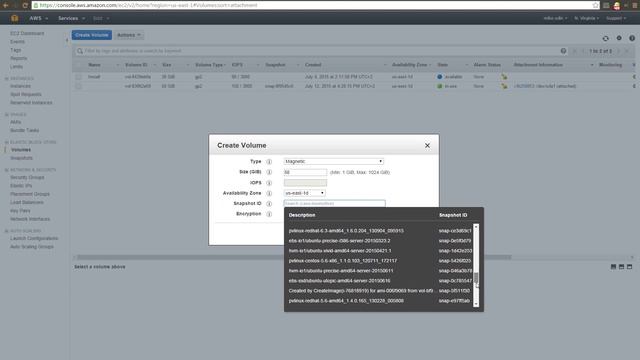The width and height of the screenshot is (640, 360).
Task: Click the search magnifier icon in filter bar
Action: click(x=80, y=51)
